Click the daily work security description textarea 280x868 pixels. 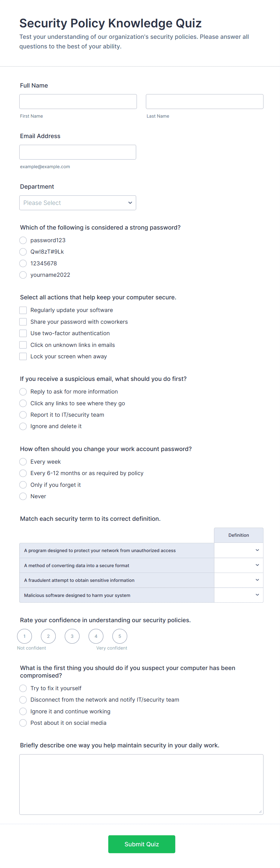point(141,784)
